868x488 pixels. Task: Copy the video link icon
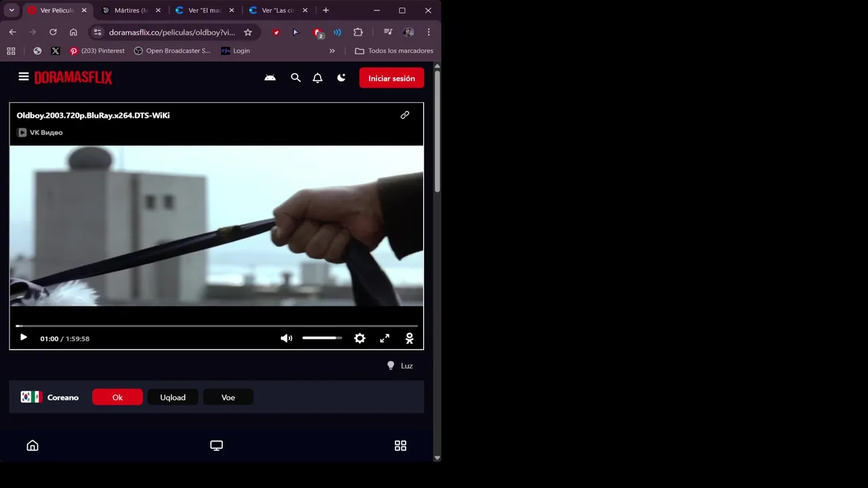tap(405, 115)
